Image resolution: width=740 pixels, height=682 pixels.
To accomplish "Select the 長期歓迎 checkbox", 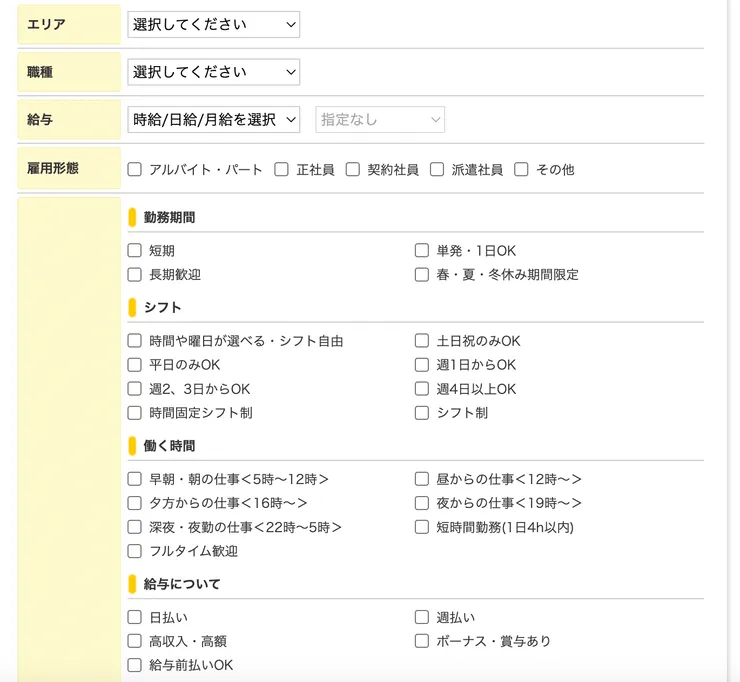I will [135, 274].
